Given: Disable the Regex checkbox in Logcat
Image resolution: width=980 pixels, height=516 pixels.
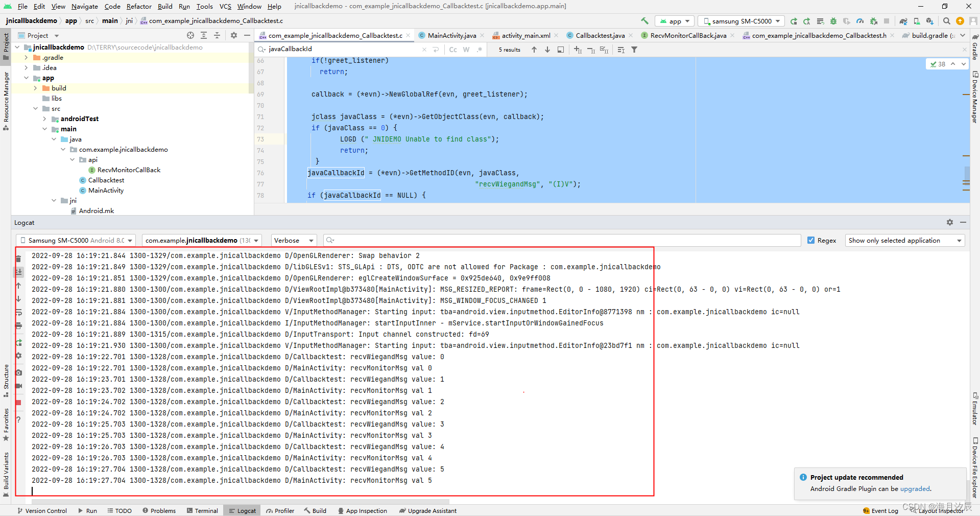Looking at the screenshot, I should [811, 240].
